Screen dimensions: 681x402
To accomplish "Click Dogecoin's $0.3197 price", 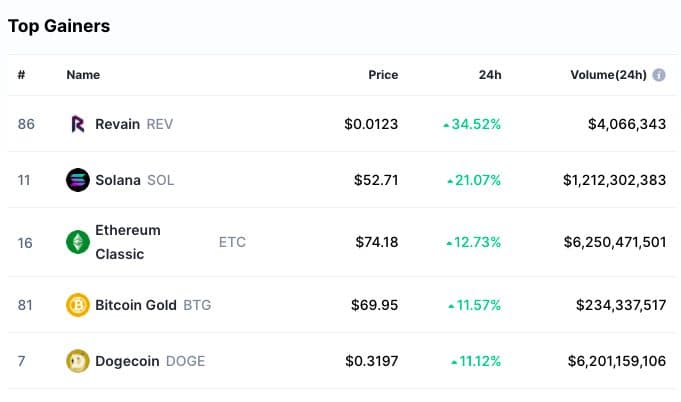I will pos(371,361).
